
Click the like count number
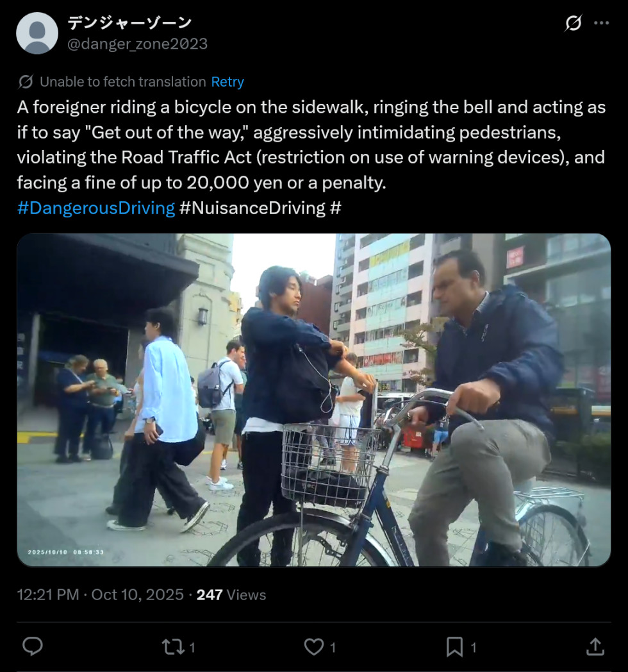point(333,648)
